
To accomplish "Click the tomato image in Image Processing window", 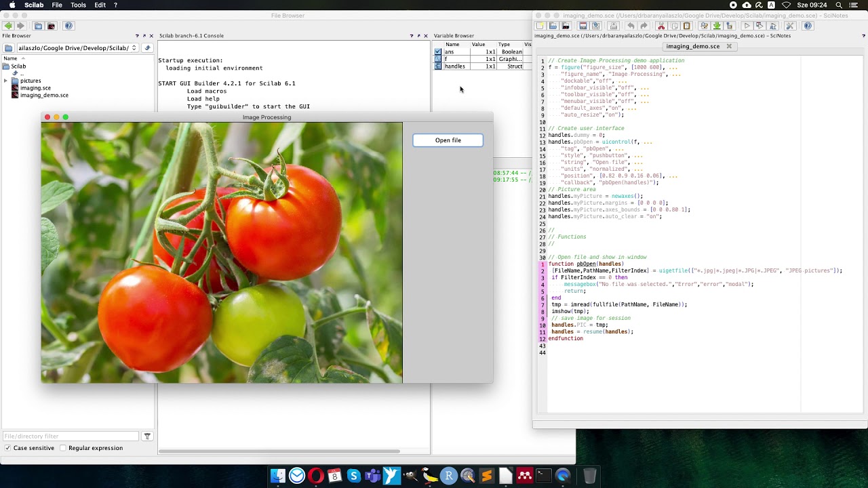I will [222, 252].
